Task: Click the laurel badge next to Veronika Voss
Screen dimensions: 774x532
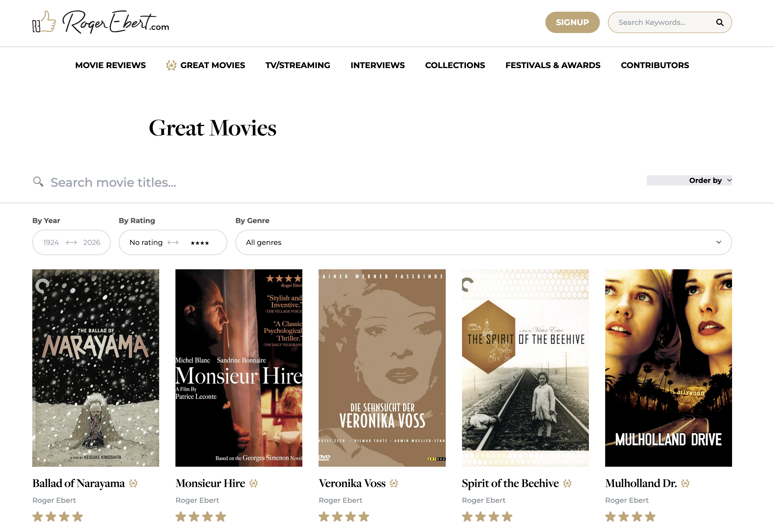Action: tap(394, 483)
